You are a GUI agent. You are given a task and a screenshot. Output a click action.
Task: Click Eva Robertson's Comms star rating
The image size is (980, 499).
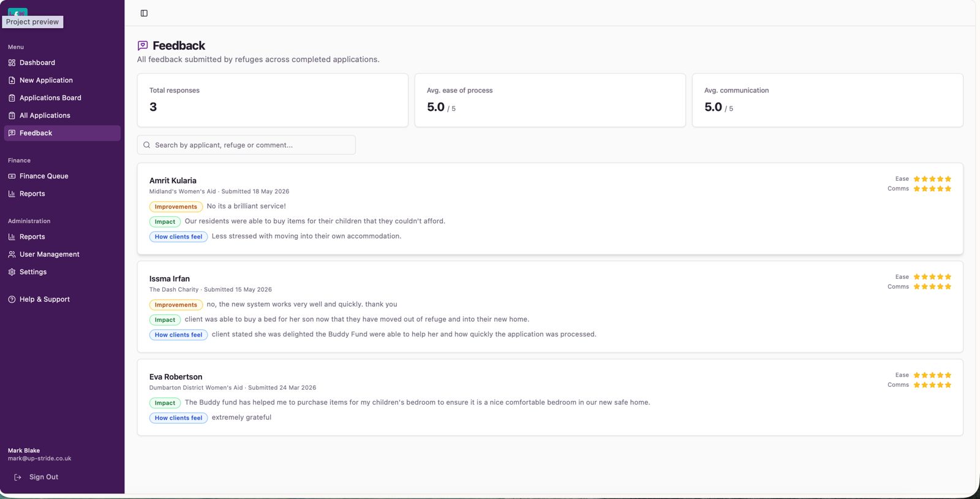[x=932, y=385]
